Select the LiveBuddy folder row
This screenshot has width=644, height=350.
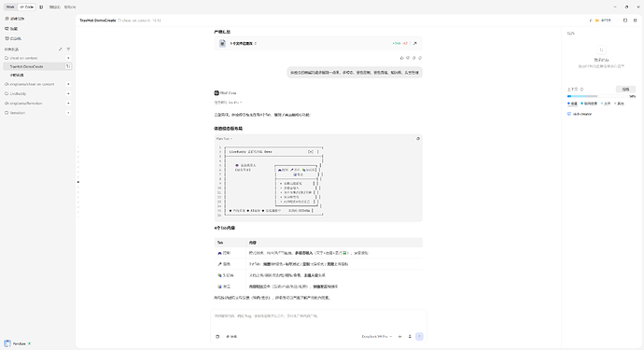(x=37, y=93)
